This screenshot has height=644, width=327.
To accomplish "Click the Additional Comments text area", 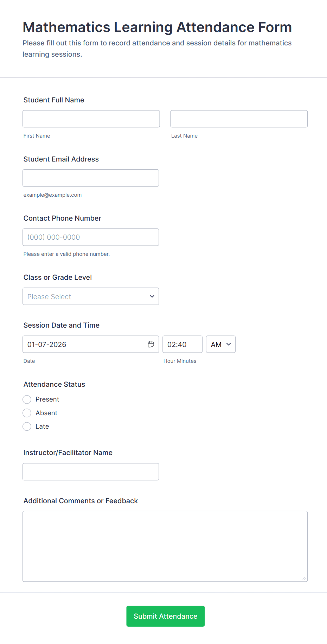I will (165, 546).
